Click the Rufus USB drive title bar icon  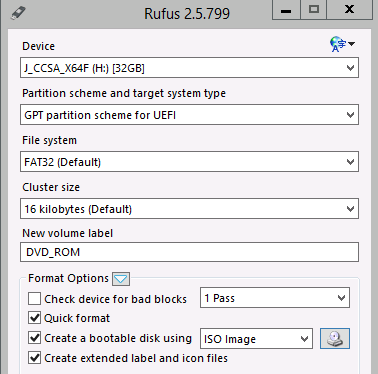click(18, 13)
